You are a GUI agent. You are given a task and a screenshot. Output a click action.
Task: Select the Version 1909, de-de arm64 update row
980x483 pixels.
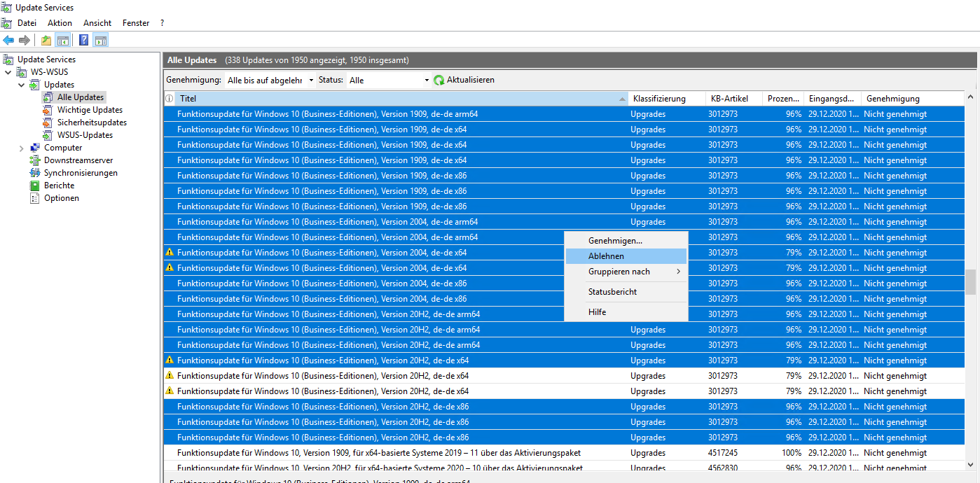tap(564, 114)
